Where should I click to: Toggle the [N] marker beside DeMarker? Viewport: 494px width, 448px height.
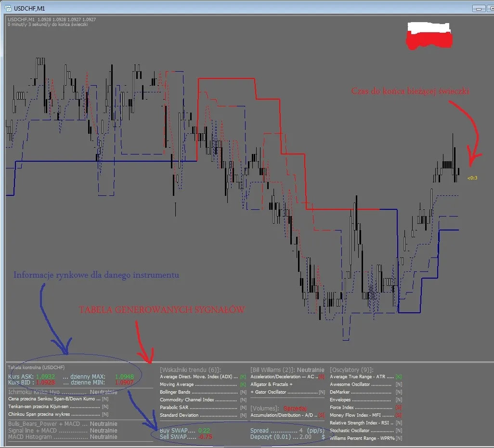[x=398, y=391]
